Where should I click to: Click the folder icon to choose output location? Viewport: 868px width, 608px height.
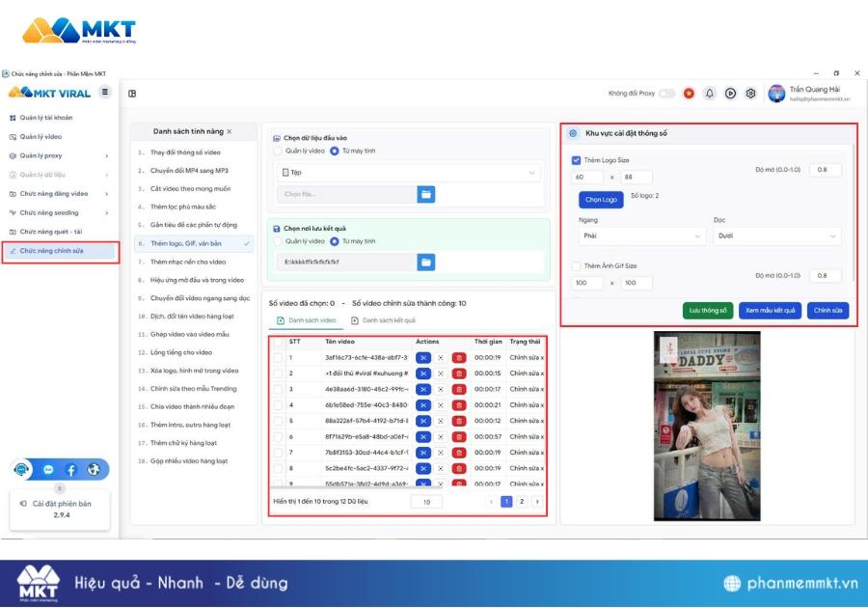click(423, 261)
